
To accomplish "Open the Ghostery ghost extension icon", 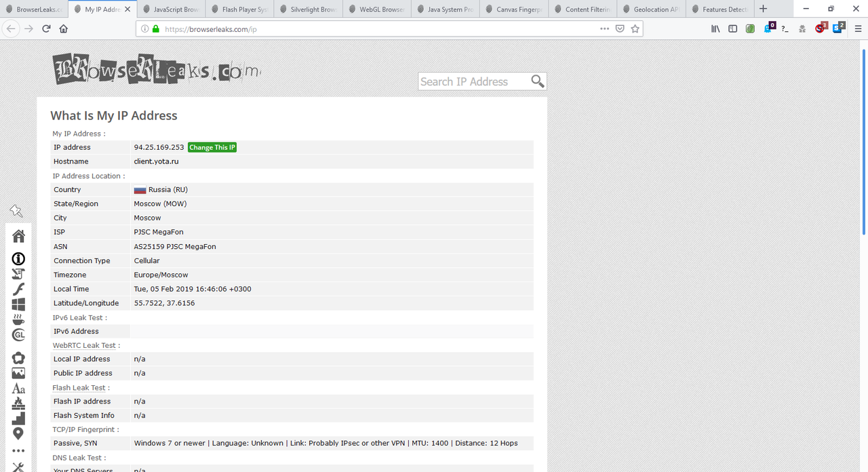I will (x=769, y=28).
